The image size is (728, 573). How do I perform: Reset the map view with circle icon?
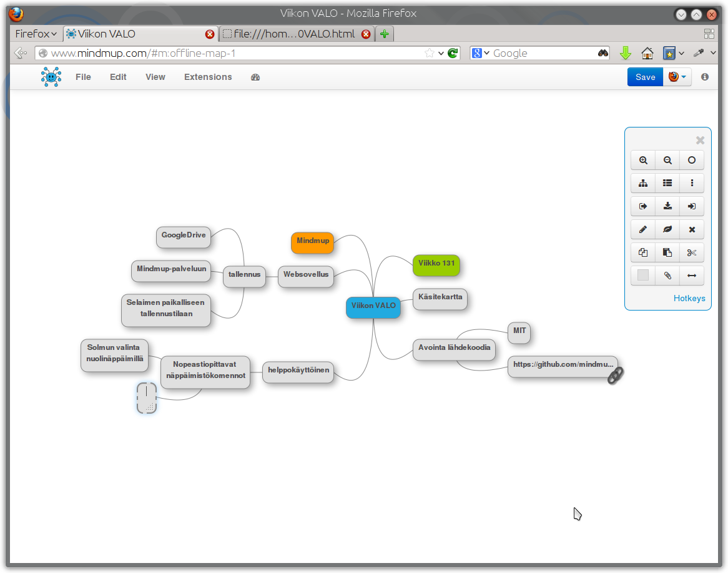pos(692,161)
